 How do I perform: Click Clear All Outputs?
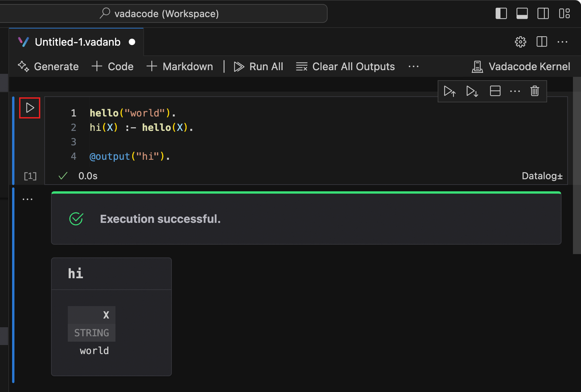(x=345, y=66)
